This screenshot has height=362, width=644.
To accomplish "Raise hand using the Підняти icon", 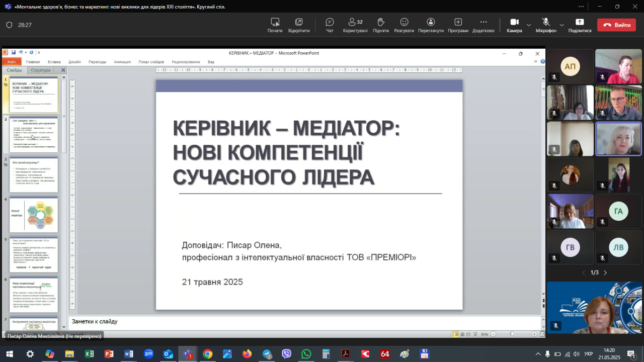I will coord(381,23).
